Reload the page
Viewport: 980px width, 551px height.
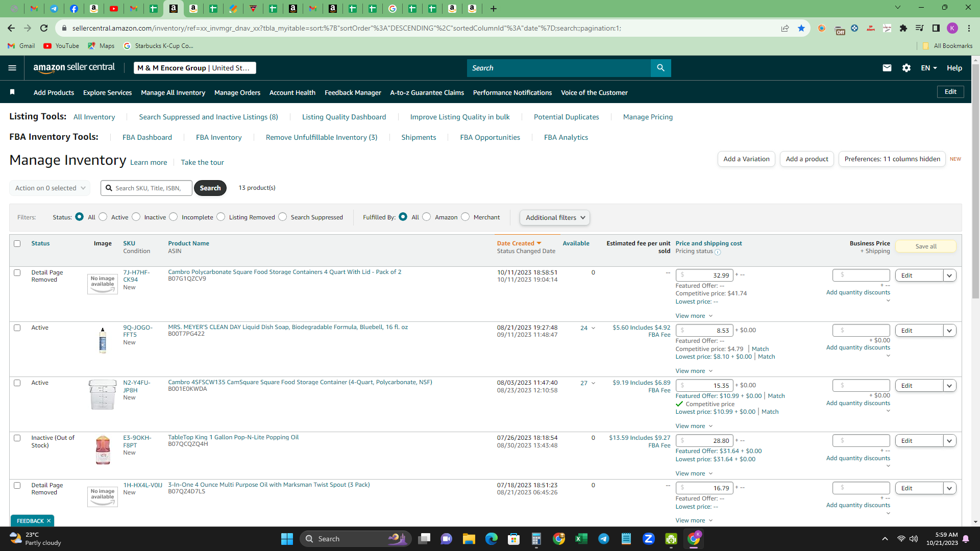tap(44, 28)
